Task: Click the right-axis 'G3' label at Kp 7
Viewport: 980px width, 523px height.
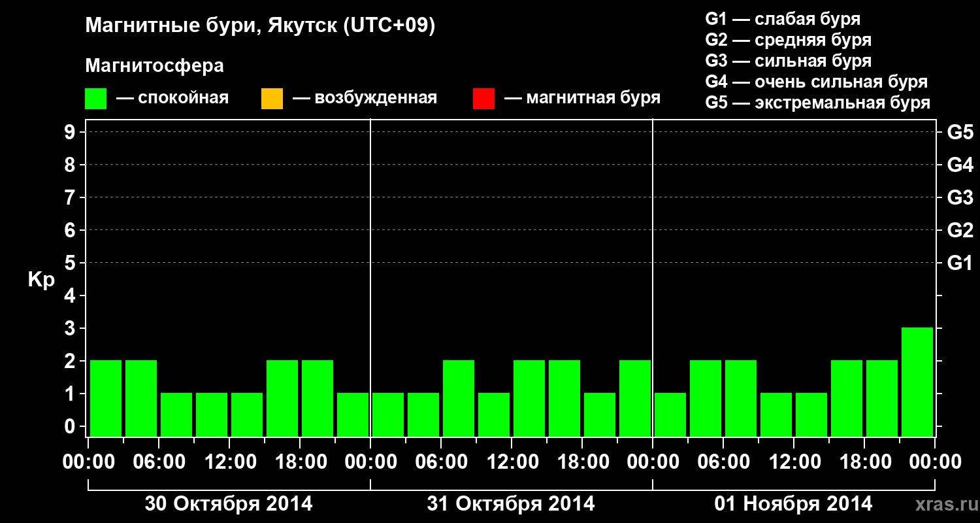Action: 960,197
